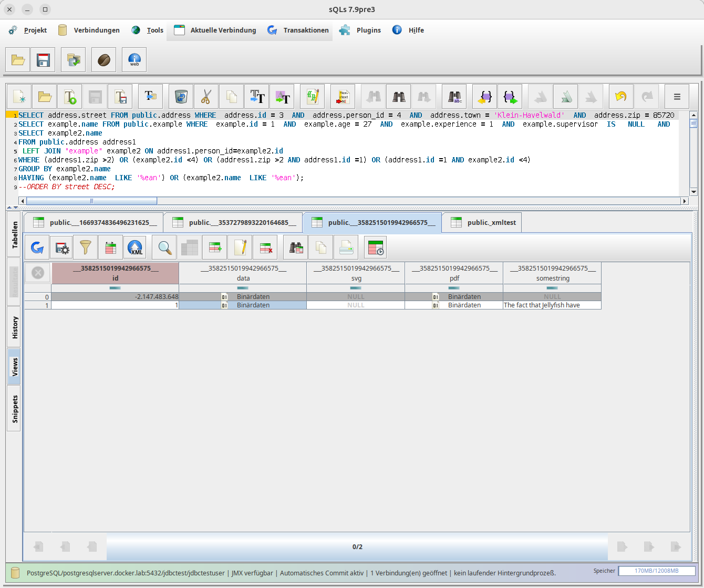The width and height of the screenshot is (704, 588).
Task: Select row 1 Binärdaten cell in data column
Action: (243, 305)
